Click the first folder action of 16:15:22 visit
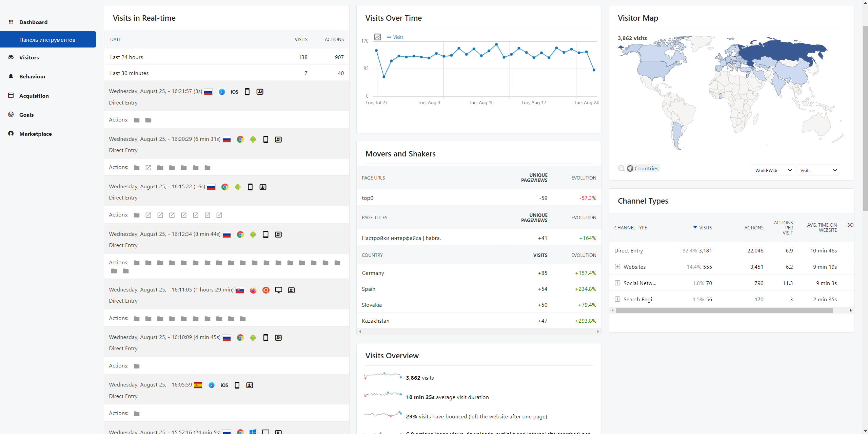This screenshot has height=434, width=868. [x=137, y=215]
